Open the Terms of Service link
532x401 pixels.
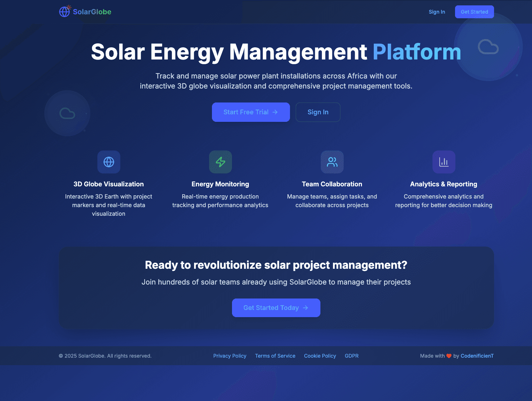tap(275, 356)
